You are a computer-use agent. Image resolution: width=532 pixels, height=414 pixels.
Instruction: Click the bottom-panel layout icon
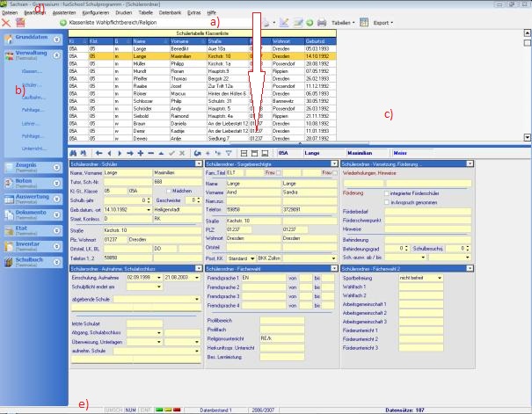coord(265,153)
